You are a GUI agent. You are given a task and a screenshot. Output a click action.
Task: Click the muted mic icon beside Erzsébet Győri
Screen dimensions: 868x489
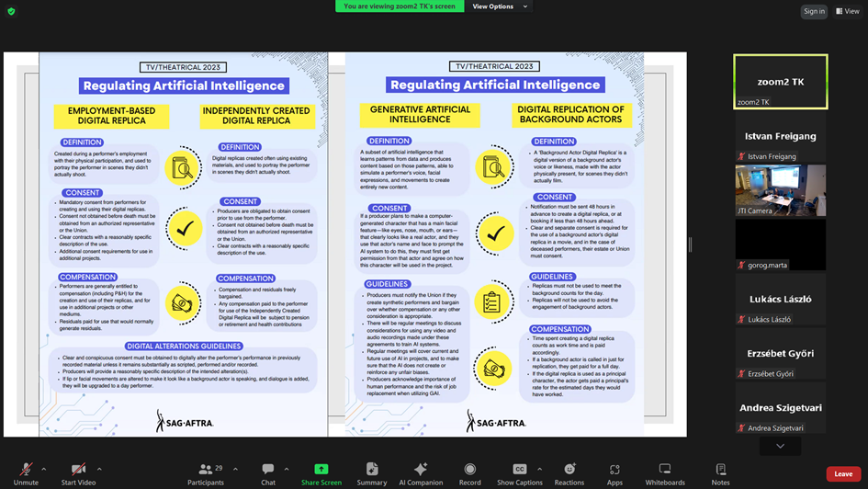point(741,374)
